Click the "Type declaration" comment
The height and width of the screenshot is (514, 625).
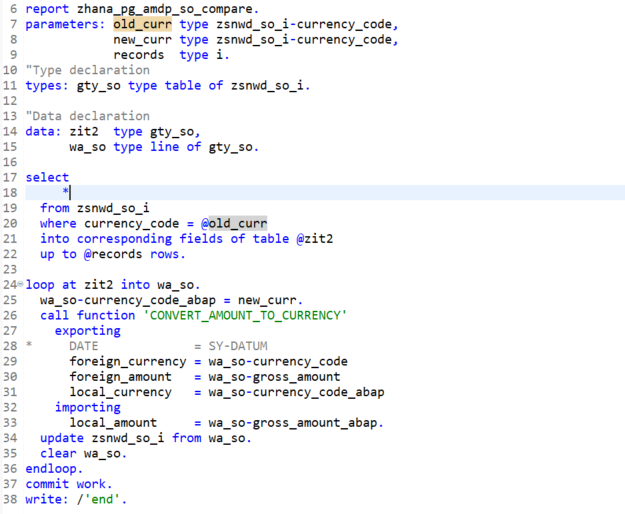point(88,70)
